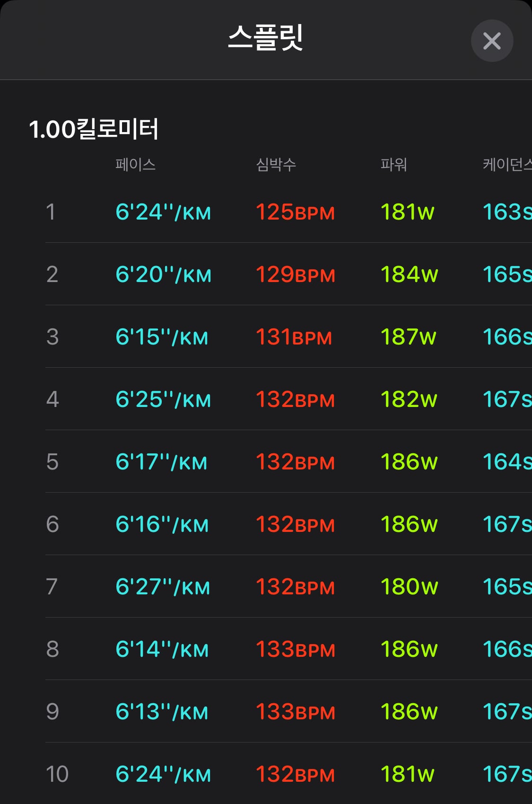532x804 pixels.
Task: Select split 7 heart rate 132BPM
Action: [x=296, y=587]
